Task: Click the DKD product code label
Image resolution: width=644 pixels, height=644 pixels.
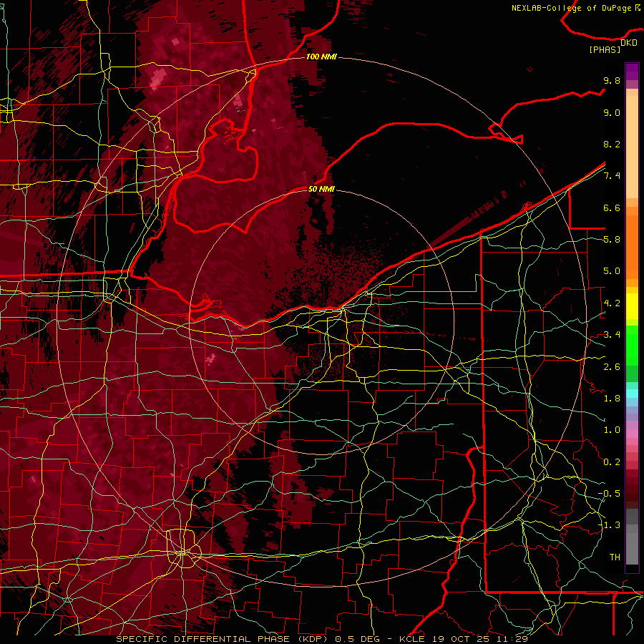Action: click(x=629, y=43)
